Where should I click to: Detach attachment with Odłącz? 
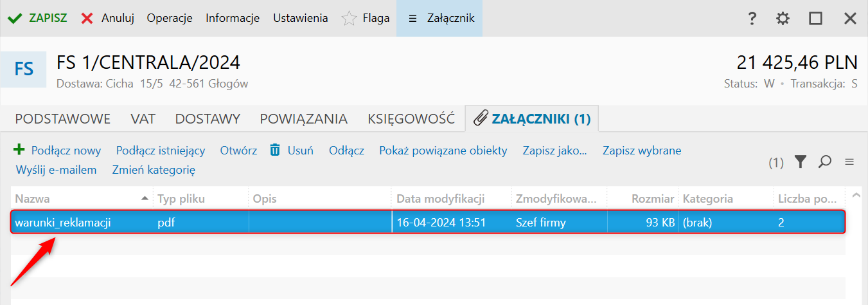click(x=347, y=151)
